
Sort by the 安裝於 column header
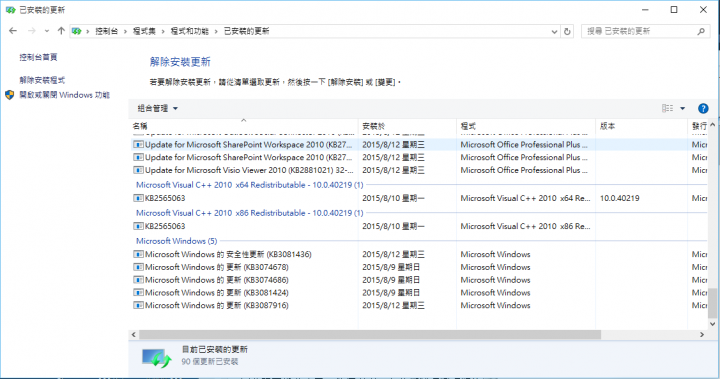coord(373,126)
